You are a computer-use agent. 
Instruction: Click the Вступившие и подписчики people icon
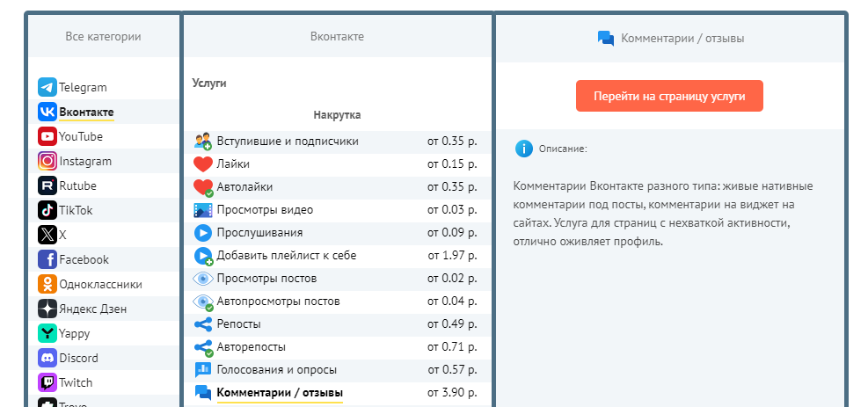click(x=203, y=142)
